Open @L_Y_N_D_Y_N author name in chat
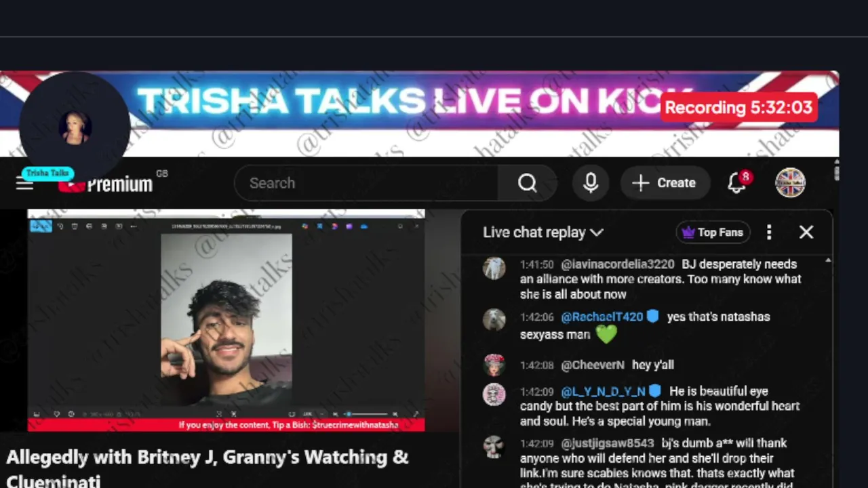868x488 pixels. 604,391
